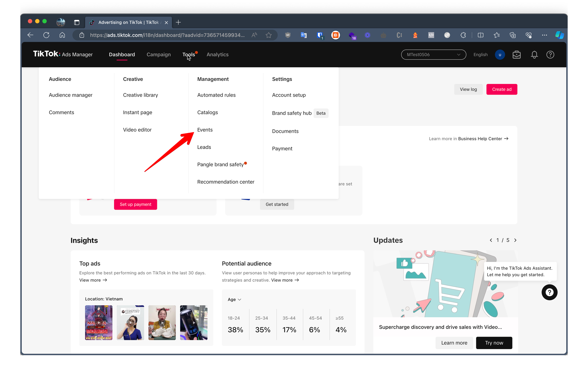Image resolution: width=588 pixels, height=382 pixels.
Task: Expand the MTest0506 account dropdown
Action: click(433, 55)
